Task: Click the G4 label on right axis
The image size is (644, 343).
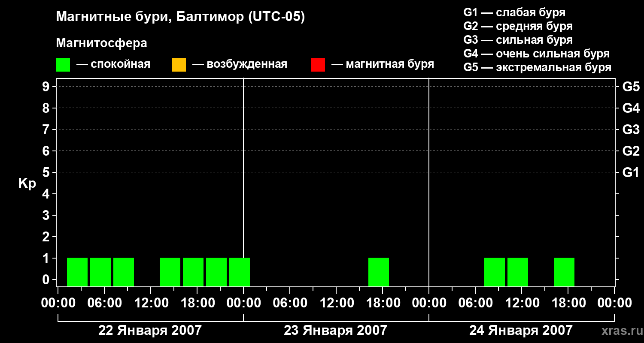Action: click(x=631, y=108)
